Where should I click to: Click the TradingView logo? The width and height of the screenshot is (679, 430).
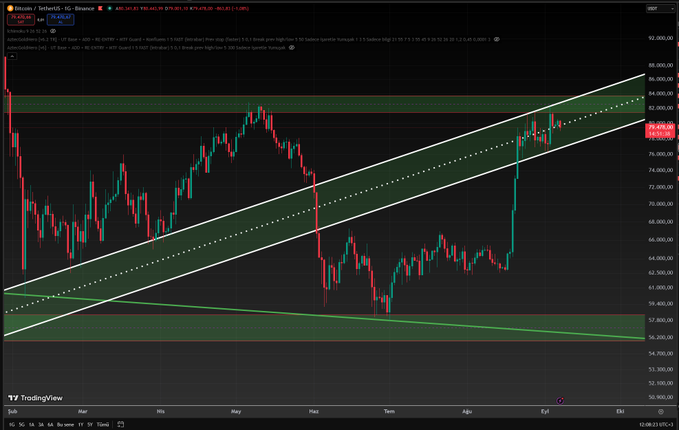(36, 398)
